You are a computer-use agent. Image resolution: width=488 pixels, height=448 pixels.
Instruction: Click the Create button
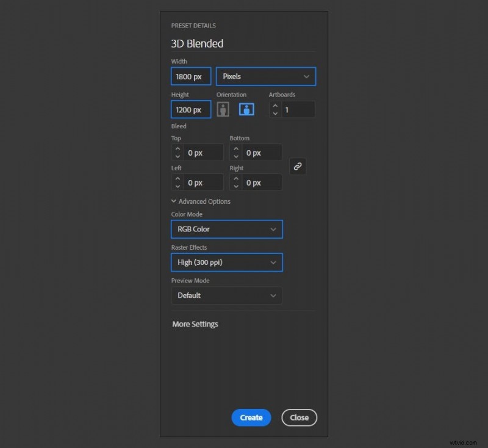click(x=251, y=417)
